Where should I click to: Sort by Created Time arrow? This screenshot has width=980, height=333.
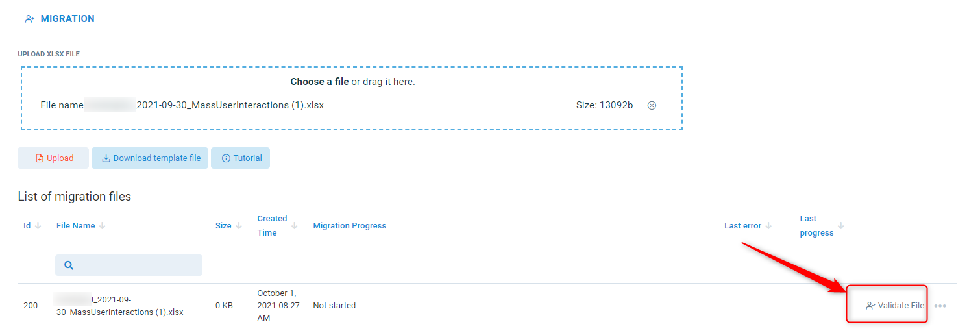click(295, 226)
